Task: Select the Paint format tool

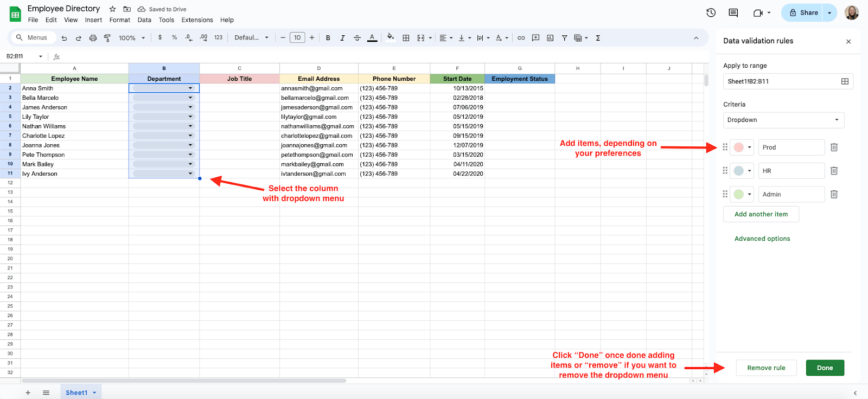Action: click(107, 38)
